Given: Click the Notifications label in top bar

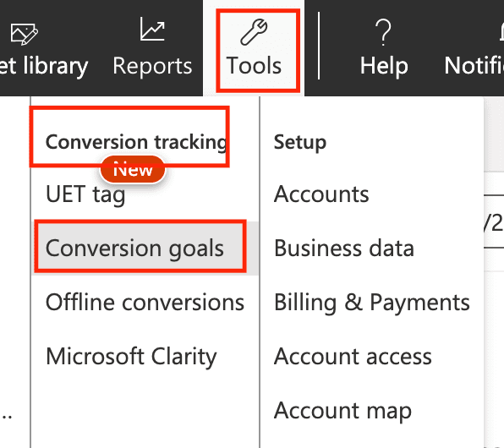Looking at the screenshot, I should (474, 66).
